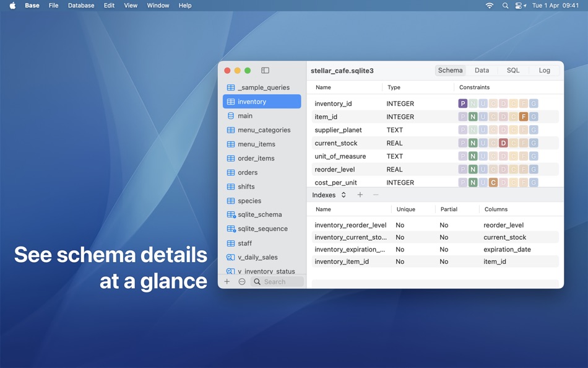
Task: Open the Edit menu
Action: (109, 5)
